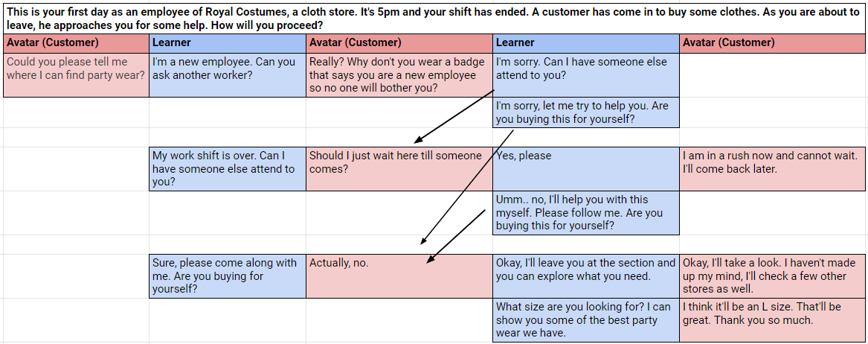Image resolution: width=868 pixels, height=344 pixels.
Task: Click the first Learner column header
Action: pos(228,43)
